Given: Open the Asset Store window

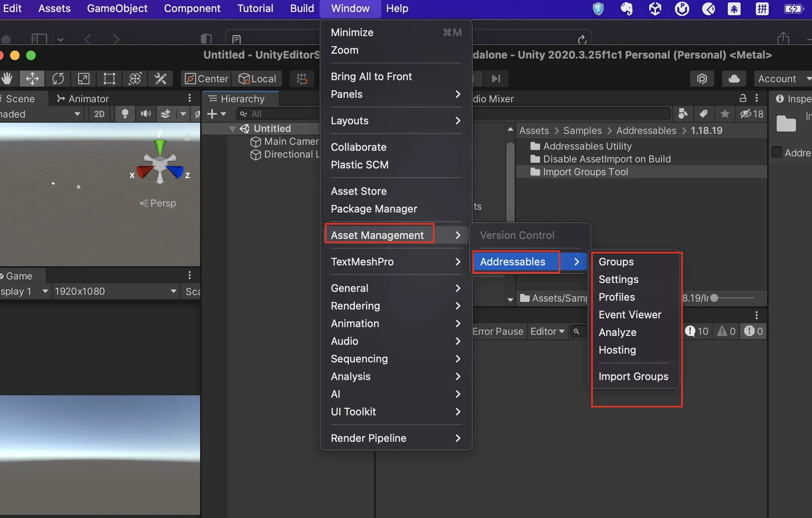Looking at the screenshot, I should (358, 190).
